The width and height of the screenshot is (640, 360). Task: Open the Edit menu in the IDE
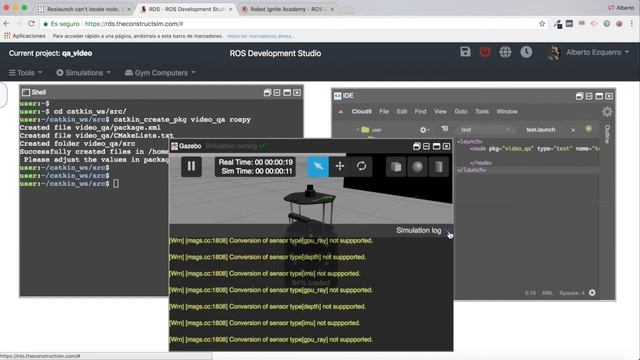coord(402,111)
